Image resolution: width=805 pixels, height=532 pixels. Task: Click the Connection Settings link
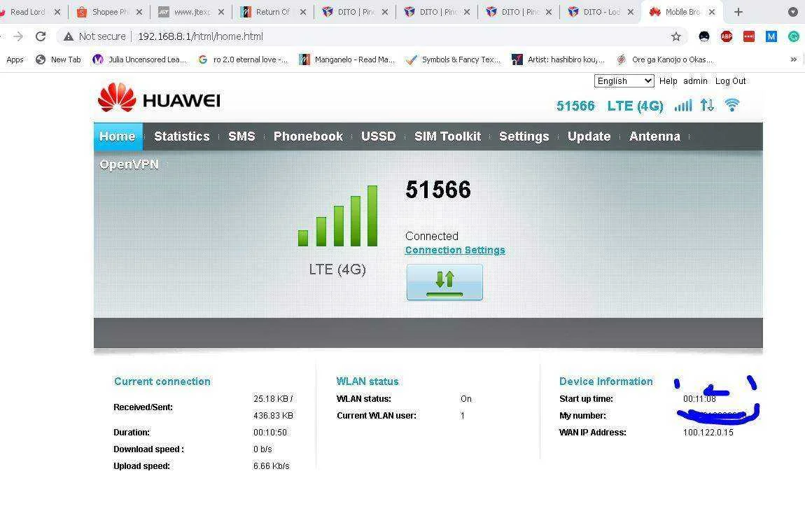455,250
